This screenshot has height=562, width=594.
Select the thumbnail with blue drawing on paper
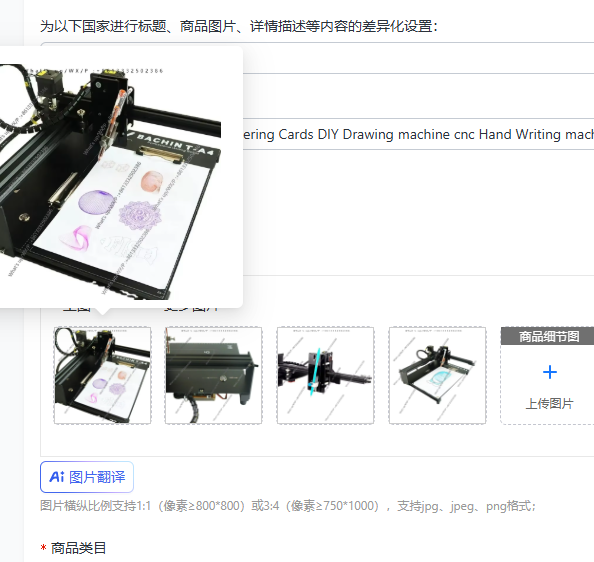tap(438, 375)
